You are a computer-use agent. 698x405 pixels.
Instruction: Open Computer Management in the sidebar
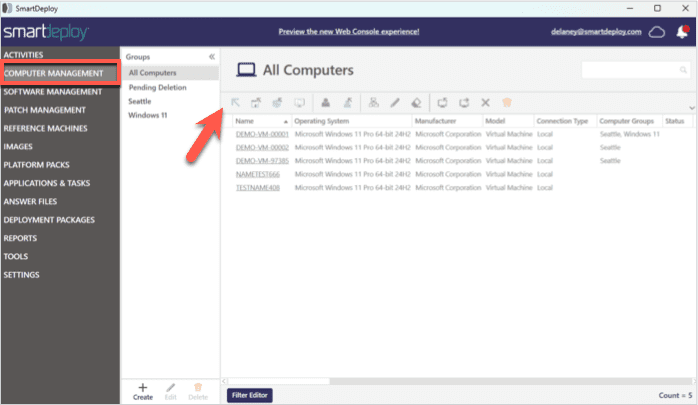(60, 73)
